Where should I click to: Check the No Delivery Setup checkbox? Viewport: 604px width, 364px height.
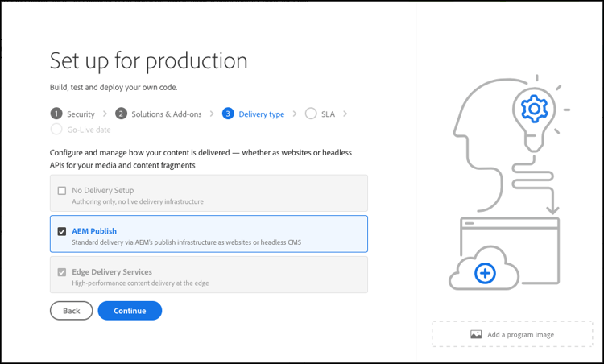(x=62, y=191)
